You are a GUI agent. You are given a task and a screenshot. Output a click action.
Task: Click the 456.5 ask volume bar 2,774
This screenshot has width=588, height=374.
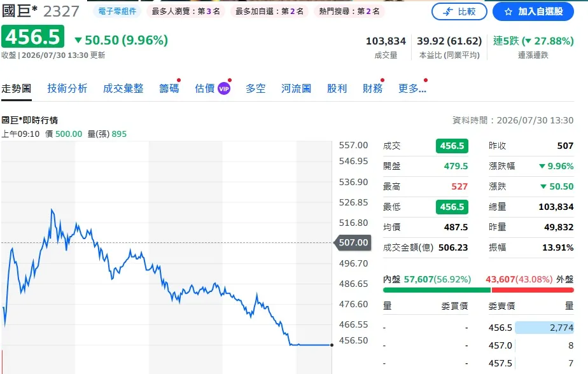pyautogui.click(x=544, y=328)
